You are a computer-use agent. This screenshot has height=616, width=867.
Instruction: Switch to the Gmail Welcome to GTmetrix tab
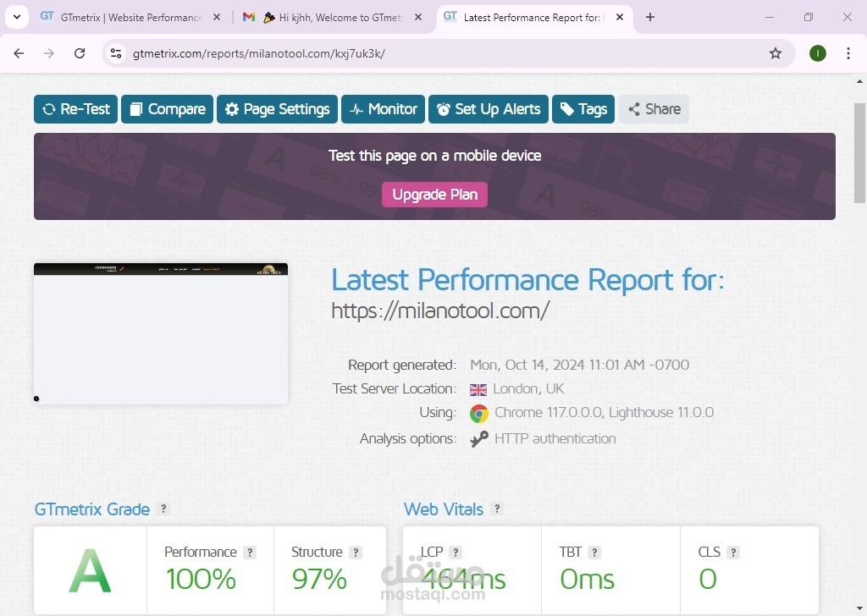(332, 17)
